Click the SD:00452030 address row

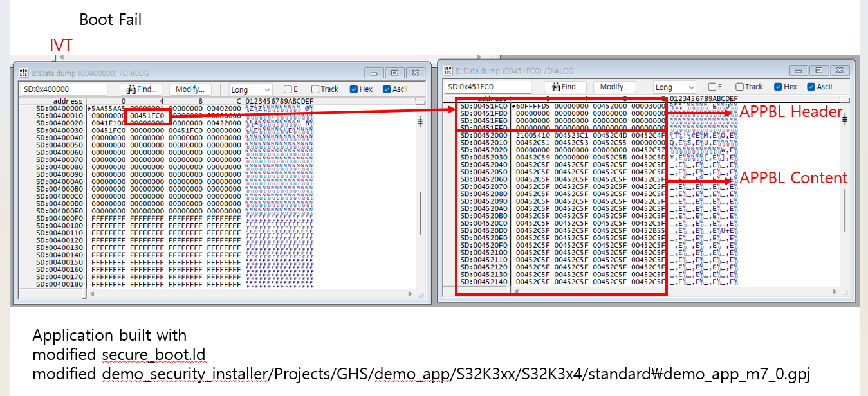[x=484, y=157]
